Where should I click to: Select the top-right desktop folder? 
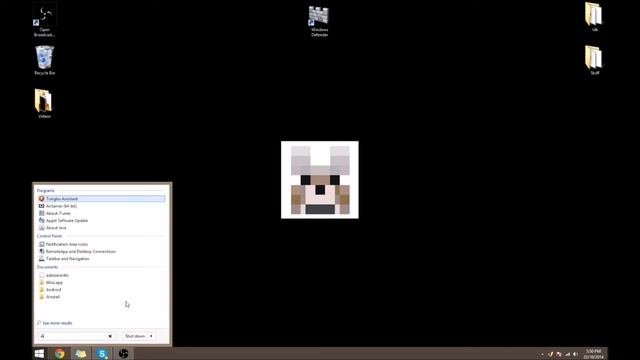594,17
